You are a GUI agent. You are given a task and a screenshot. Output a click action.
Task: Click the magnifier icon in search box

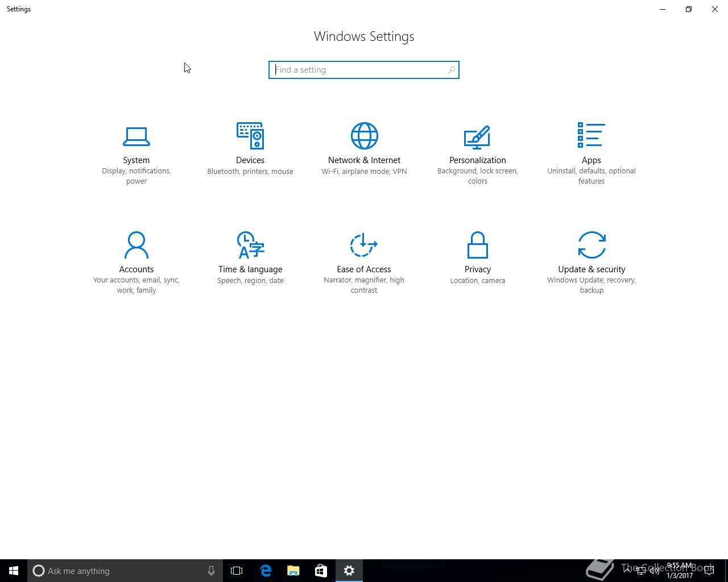[451, 70]
